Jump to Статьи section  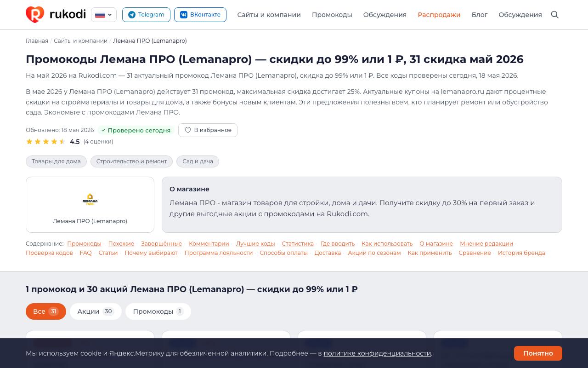pos(108,253)
